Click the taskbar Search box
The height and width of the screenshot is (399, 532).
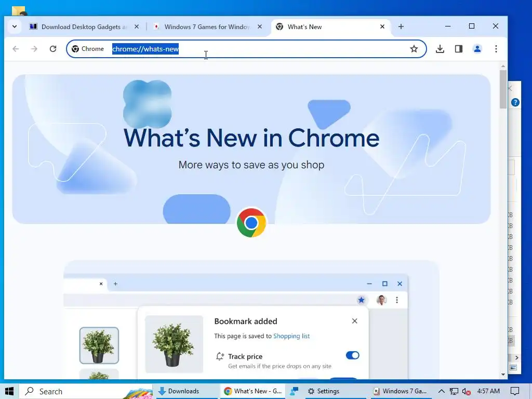[86, 391]
